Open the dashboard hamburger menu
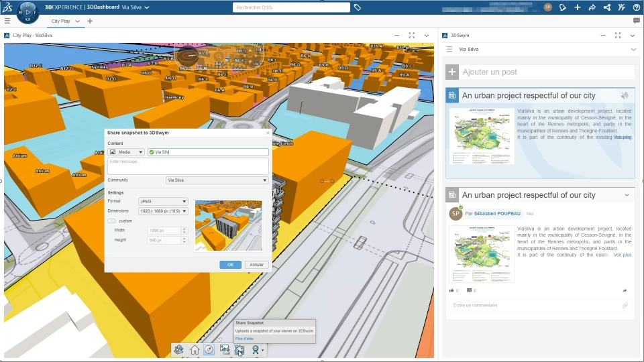Image resolution: width=644 pixels, height=362 pixels. 7,21
